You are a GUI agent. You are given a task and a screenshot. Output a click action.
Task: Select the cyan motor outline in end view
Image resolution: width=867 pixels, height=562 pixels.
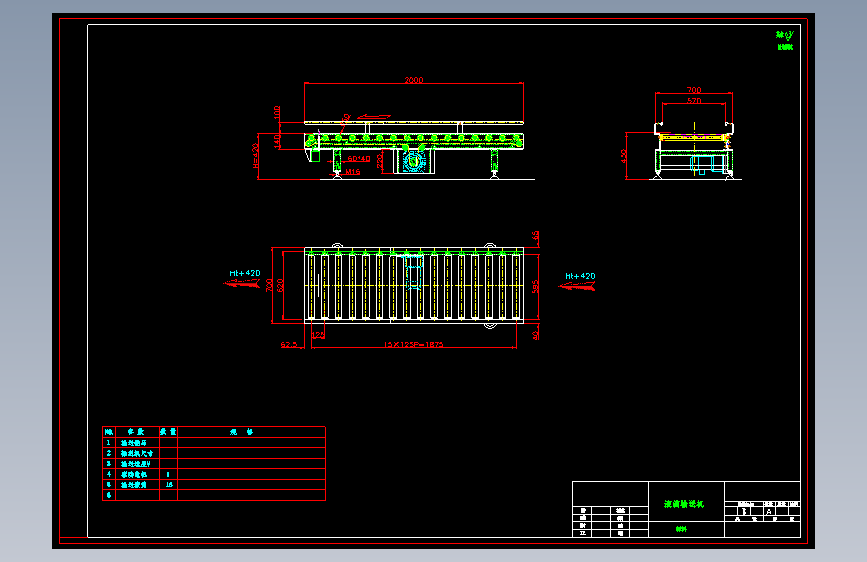pos(707,165)
